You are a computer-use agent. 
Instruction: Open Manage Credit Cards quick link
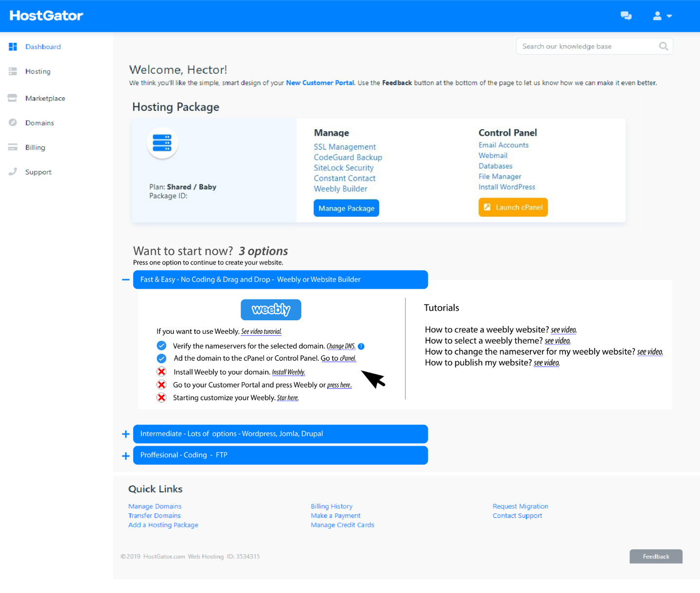[x=342, y=525]
